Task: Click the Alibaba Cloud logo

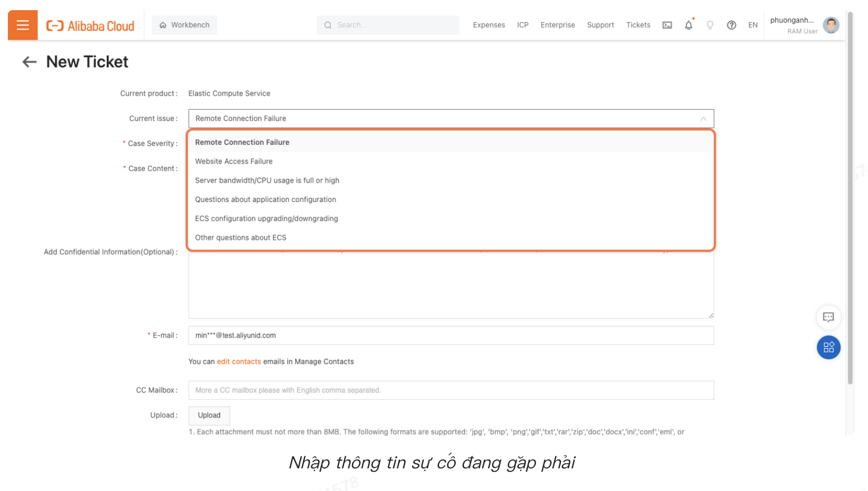Action: pos(89,25)
